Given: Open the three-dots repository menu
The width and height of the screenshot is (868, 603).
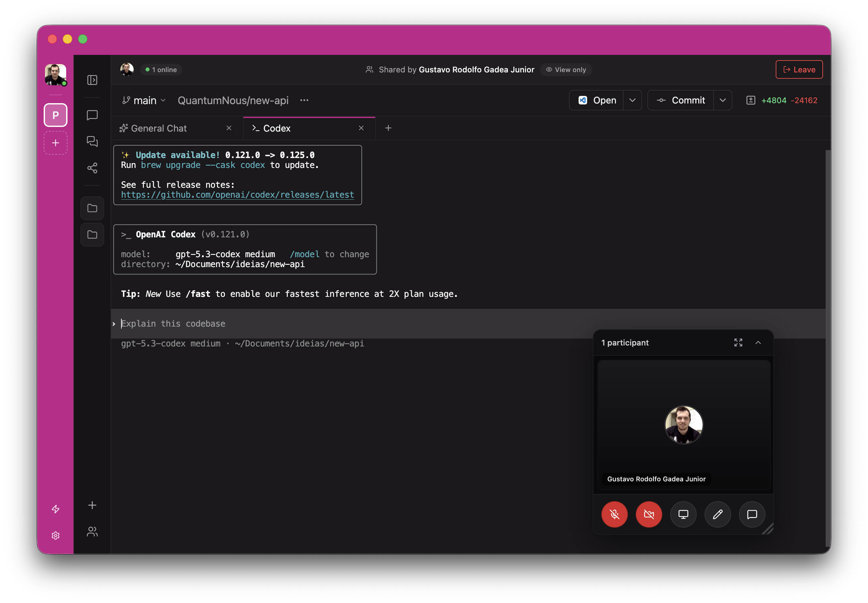Looking at the screenshot, I should pyautogui.click(x=304, y=100).
